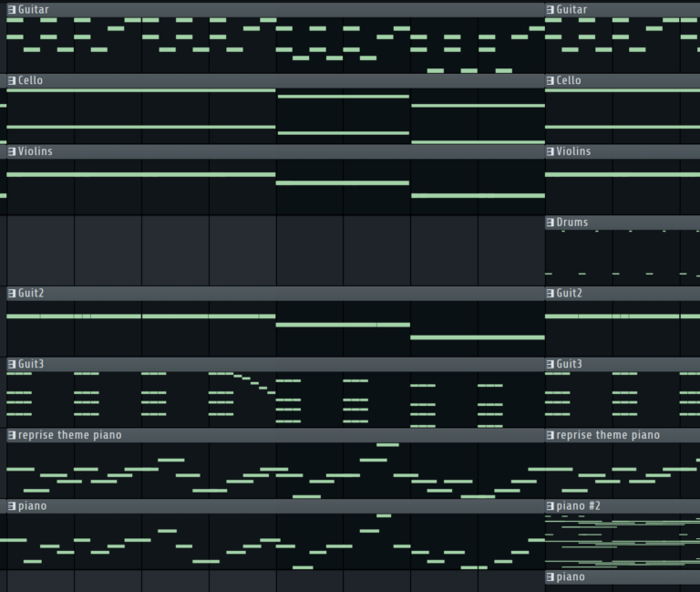700x592 pixels.
Task: Click the empty track area left of Drums
Action: pyautogui.click(x=273, y=250)
